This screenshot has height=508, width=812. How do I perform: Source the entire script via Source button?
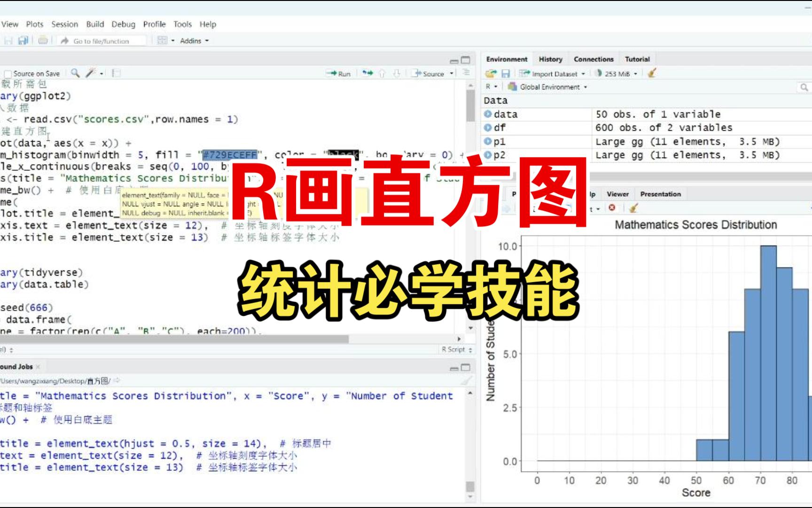click(433, 73)
